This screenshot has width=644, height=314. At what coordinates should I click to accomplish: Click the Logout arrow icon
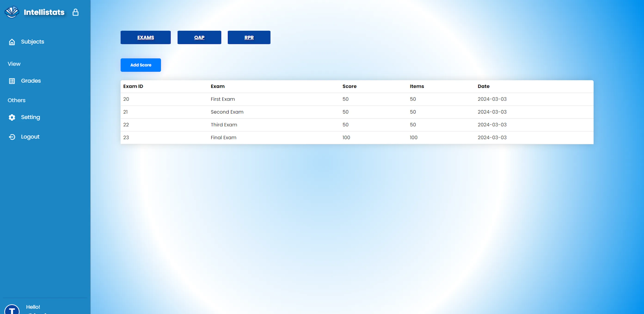[x=12, y=137]
